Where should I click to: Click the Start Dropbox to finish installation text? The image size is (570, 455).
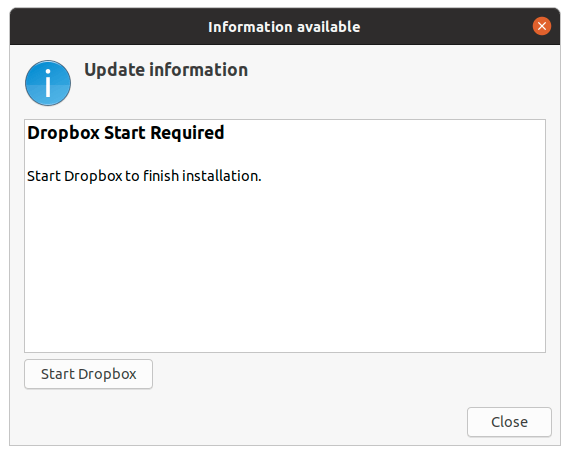point(144,176)
